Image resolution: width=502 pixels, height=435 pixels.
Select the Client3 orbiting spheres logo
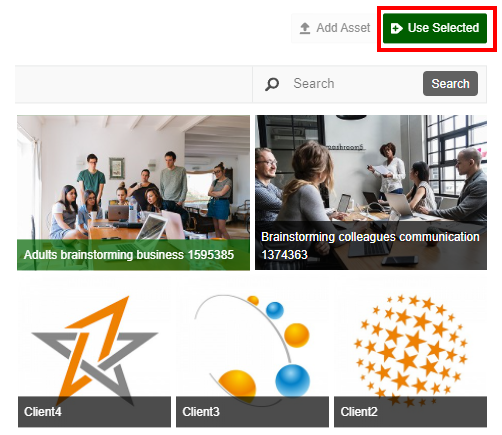pos(252,354)
